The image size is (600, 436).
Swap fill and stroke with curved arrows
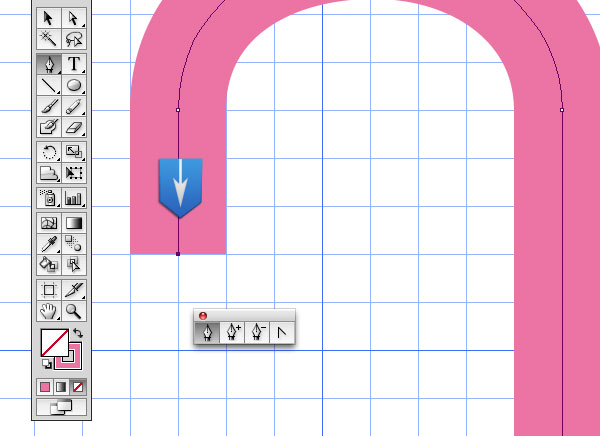point(78,333)
